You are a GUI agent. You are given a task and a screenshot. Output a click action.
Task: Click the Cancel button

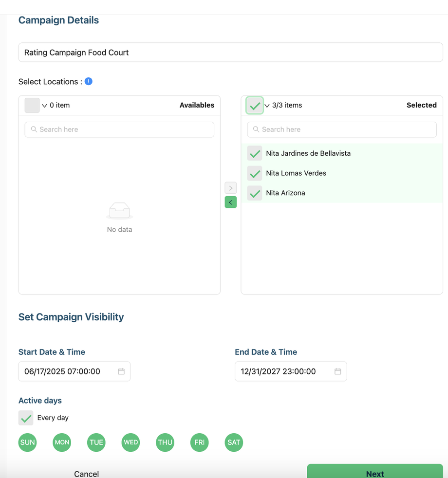(87, 474)
